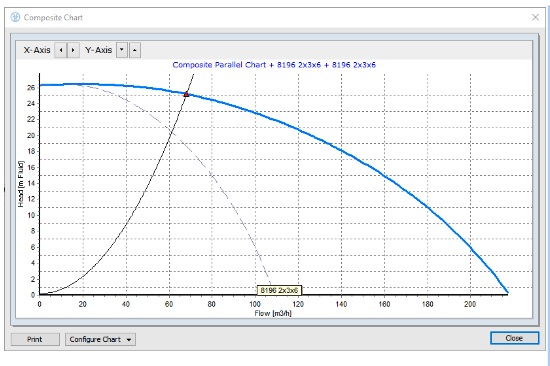The height and width of the screenshot is (366, 550).
Task: Open the Configure Chart dropdown
Action: pyautogui.click(x=100, y=339)
